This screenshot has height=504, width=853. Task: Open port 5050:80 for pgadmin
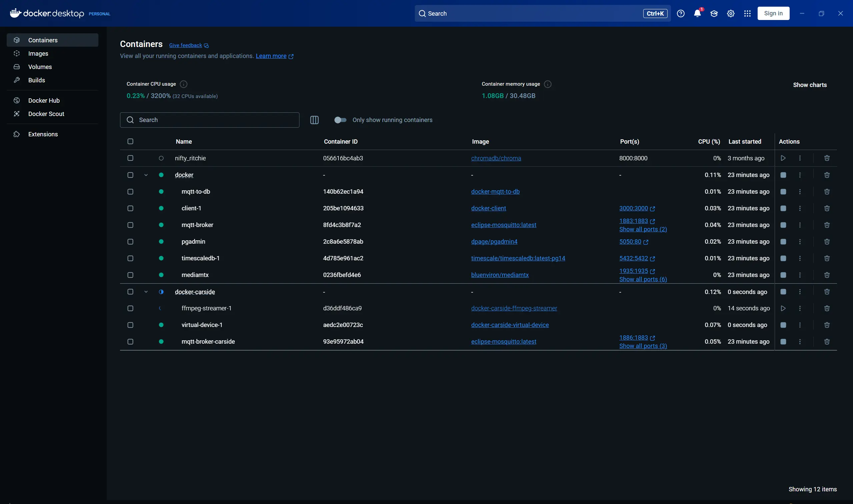click(633, 241)
